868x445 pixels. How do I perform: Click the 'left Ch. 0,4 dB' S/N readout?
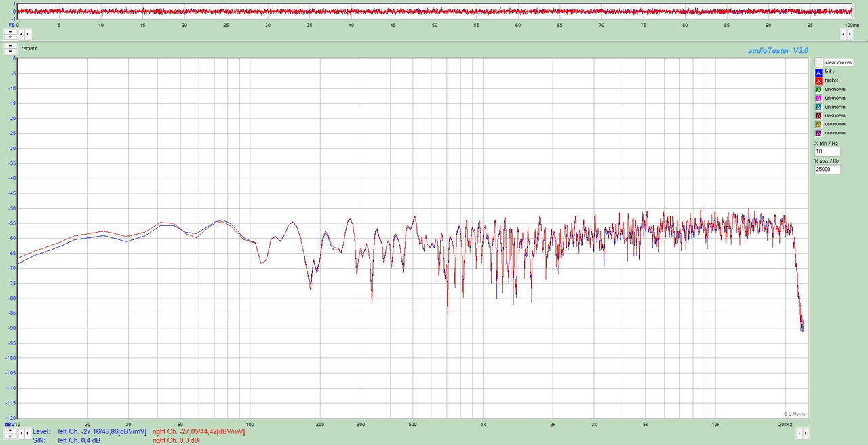79,440
